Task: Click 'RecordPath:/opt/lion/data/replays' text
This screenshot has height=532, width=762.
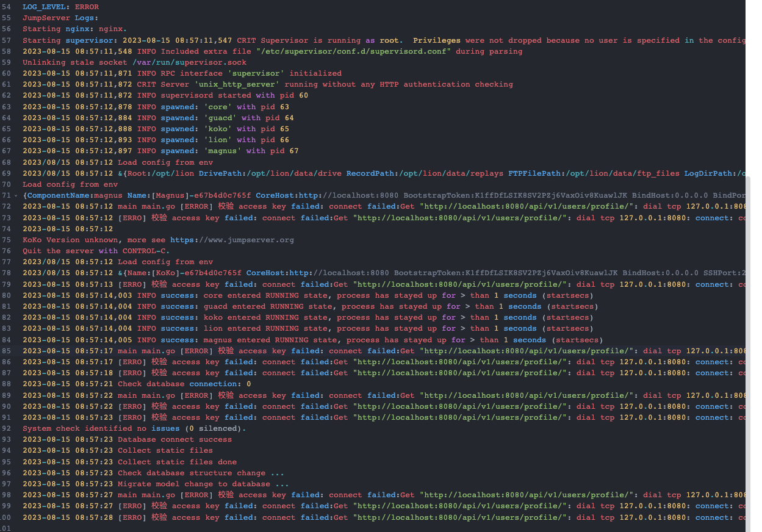Action: [x=425, y=173]
